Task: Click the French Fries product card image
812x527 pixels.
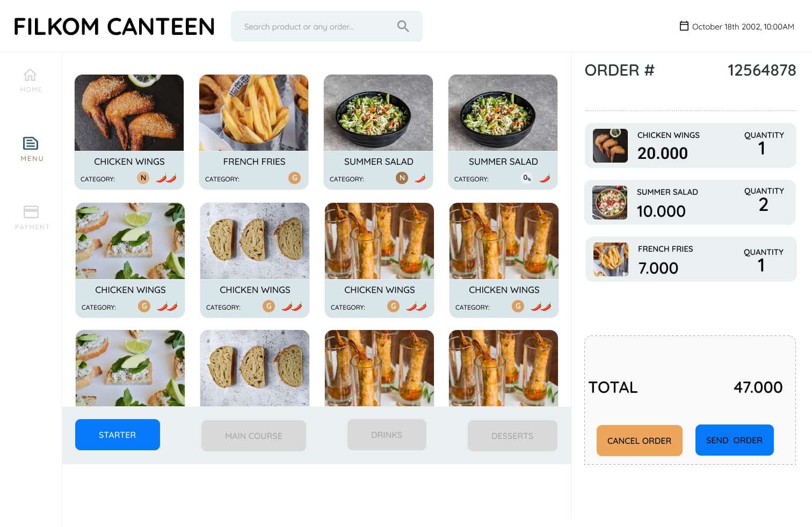Action: pyautogui.click(x=253, y=113)
